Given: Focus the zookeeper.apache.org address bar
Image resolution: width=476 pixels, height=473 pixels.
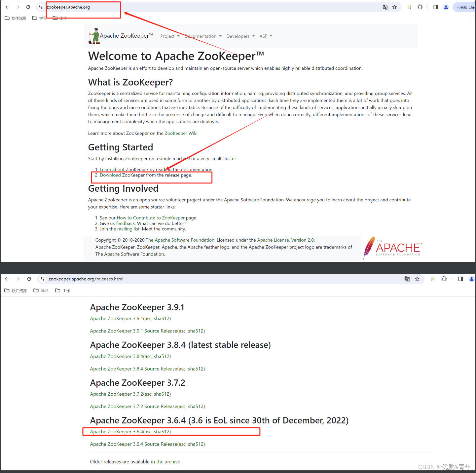Looking at the screenshot, I should pyautogui.click(x=211, y=7).
